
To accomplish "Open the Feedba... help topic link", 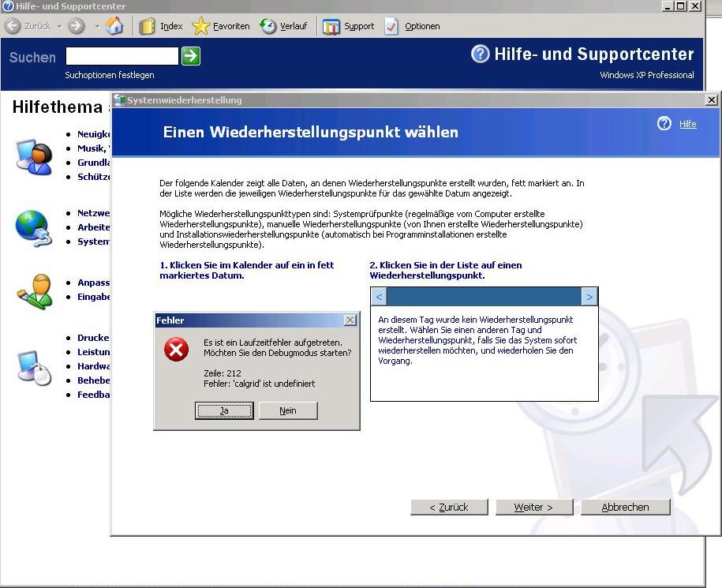I will click(x=93, y=395).
